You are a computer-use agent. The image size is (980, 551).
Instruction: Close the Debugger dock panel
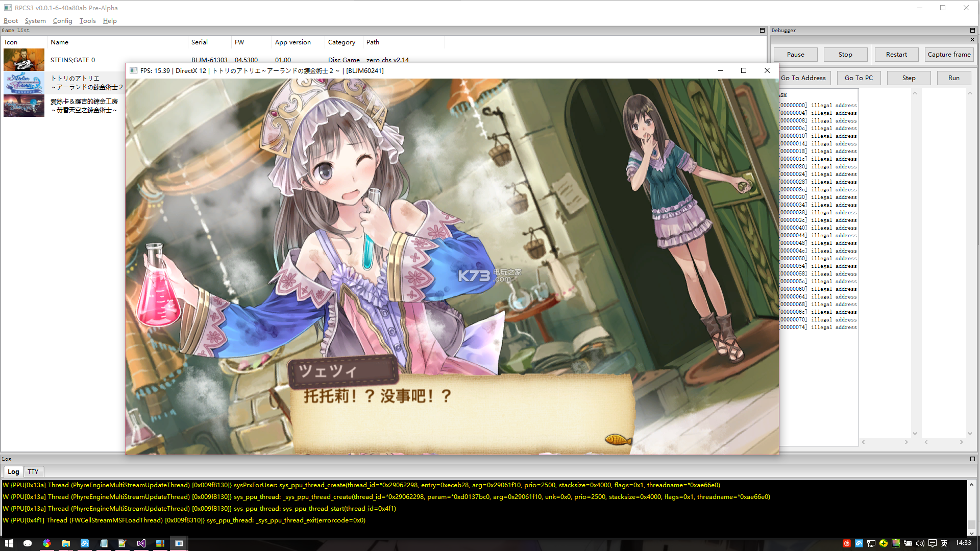click(972, 40)
